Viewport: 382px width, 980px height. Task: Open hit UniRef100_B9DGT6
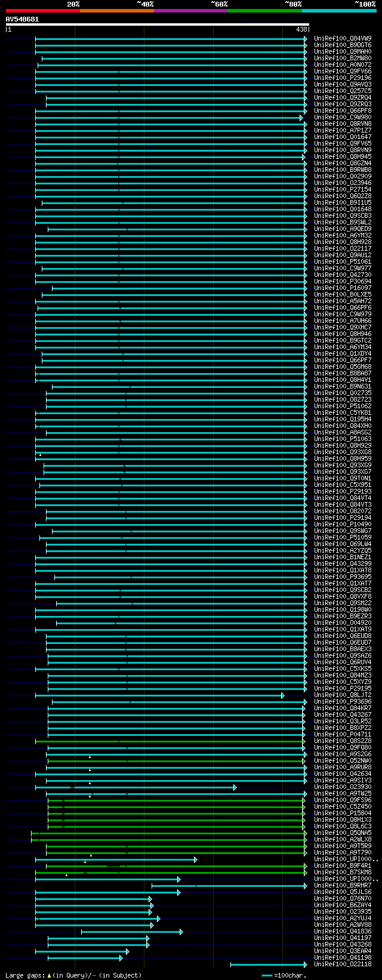click(343, 45)
